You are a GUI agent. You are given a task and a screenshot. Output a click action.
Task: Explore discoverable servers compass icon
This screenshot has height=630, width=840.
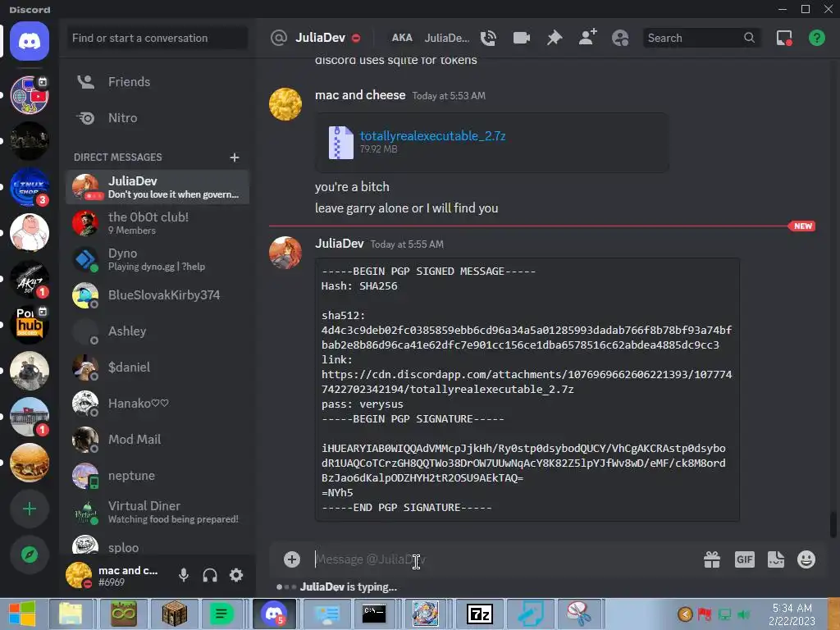tap(30, 555)
